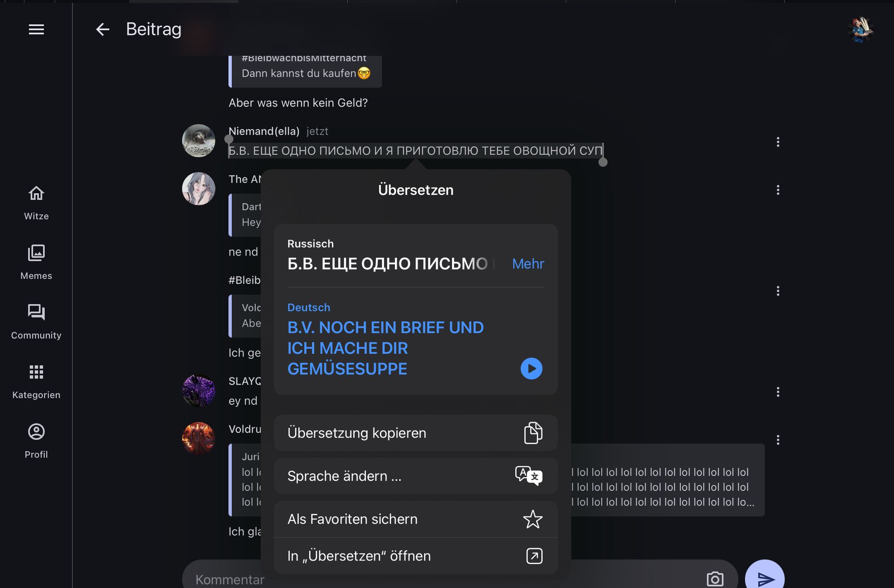Open In „Übersetzen“ öffnen entry
This screenshot has width=894, height=588.
pos(416,556)
